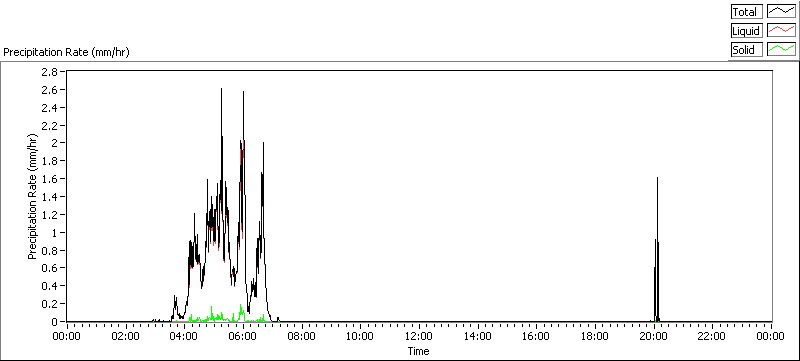Click the 22:00 time tick label
Screen dimensions: 800x361
[712, 336]
